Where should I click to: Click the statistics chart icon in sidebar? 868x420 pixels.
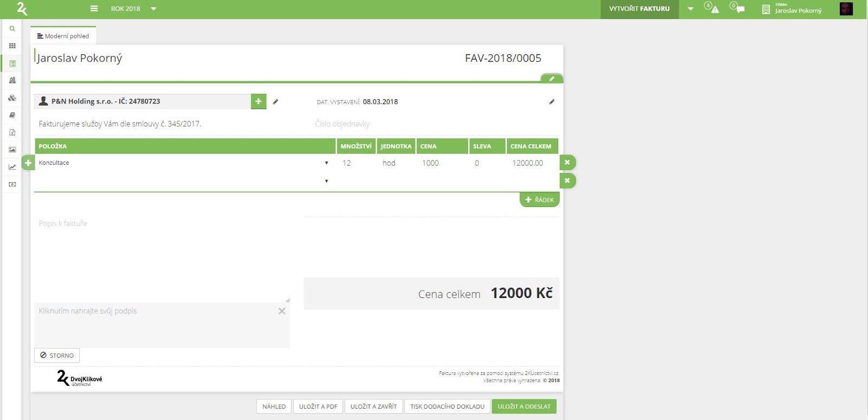click(12, 167)
